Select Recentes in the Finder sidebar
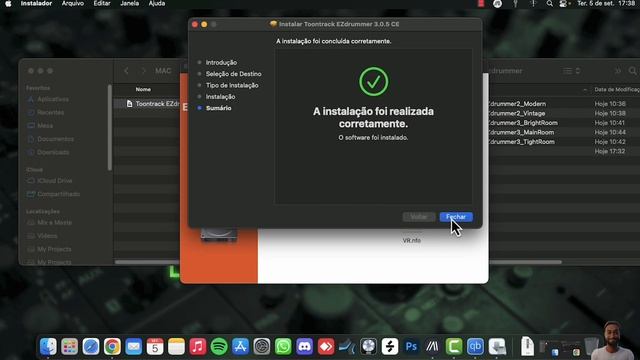The width and height of the screenshot is (640, 360). 50,112
